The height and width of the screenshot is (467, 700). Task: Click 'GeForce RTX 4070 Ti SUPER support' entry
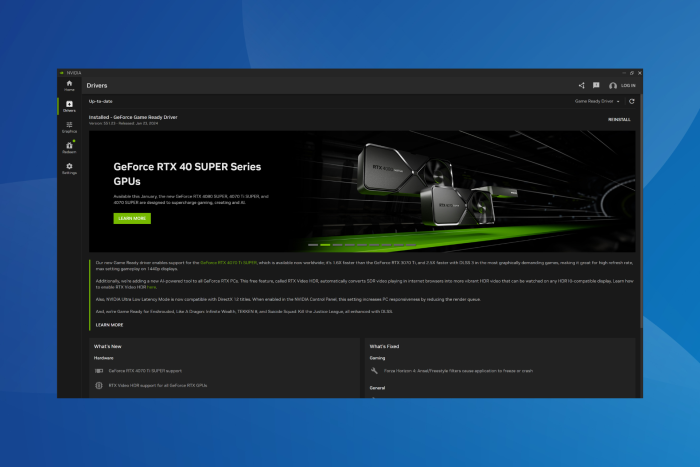click(x=145, y=371)
